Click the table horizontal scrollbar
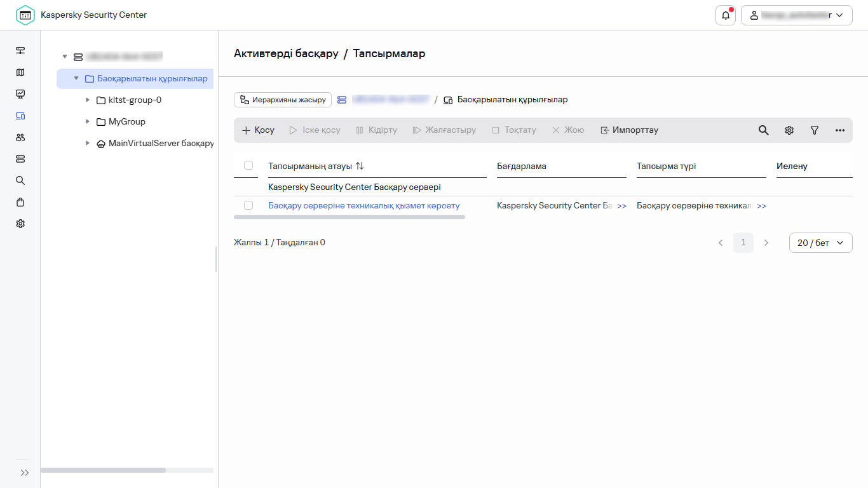This screenshot has width=868, height=488. (349, 217)
